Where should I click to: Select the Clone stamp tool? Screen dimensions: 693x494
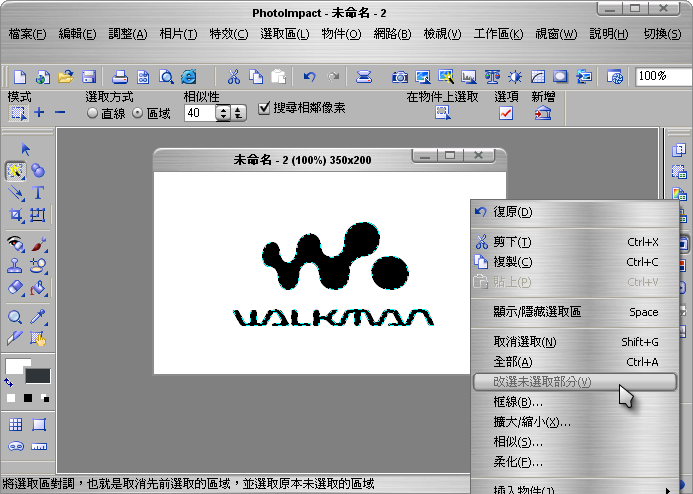click(15, 266)
